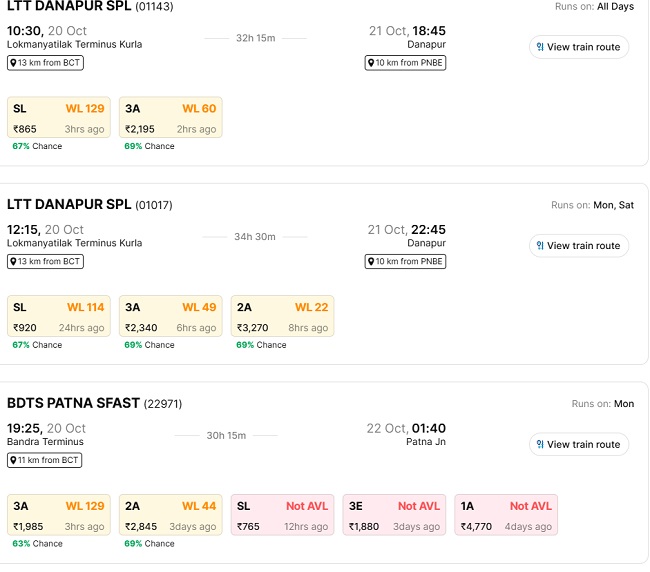Click 11 km from BCT location badge
Image resolution: width=650 pixels, height=572 pixels.
pyautogui.click(x=45, y=460)
